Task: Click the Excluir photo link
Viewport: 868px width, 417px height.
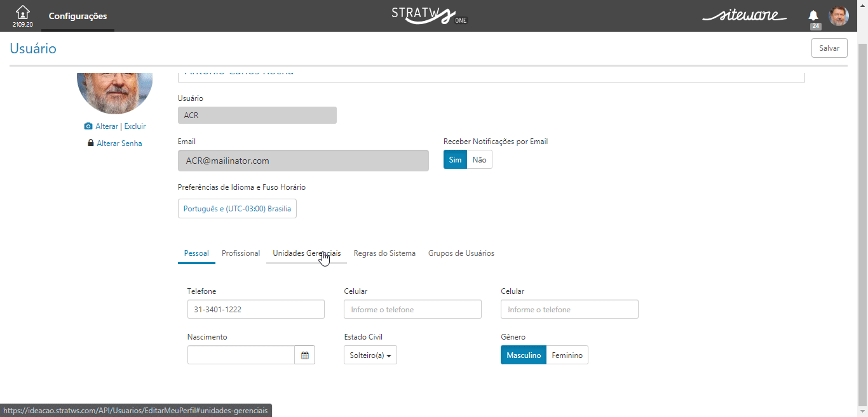Action: pos(135,126)
